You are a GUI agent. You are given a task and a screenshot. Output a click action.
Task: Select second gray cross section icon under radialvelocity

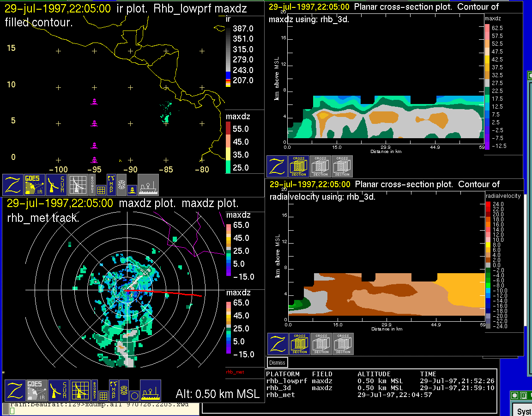[x=343, y=344]
